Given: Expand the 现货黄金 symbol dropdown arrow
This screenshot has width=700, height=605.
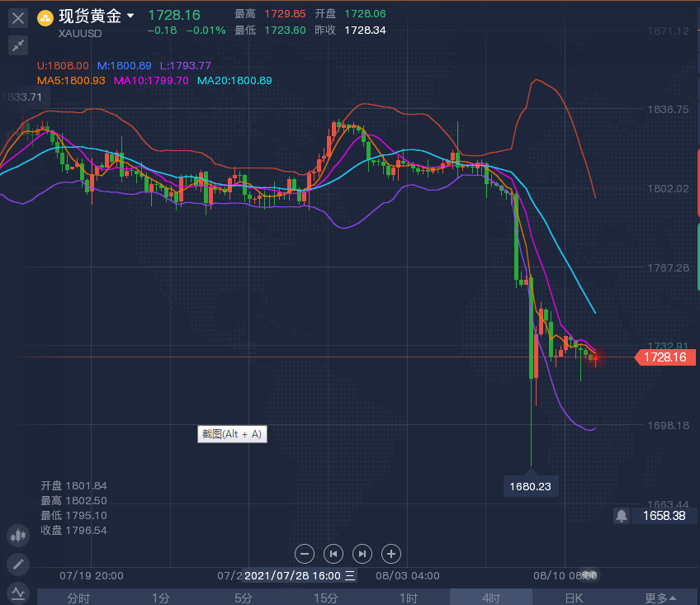Looking at the screenshot, I should (x=130, y=16).
